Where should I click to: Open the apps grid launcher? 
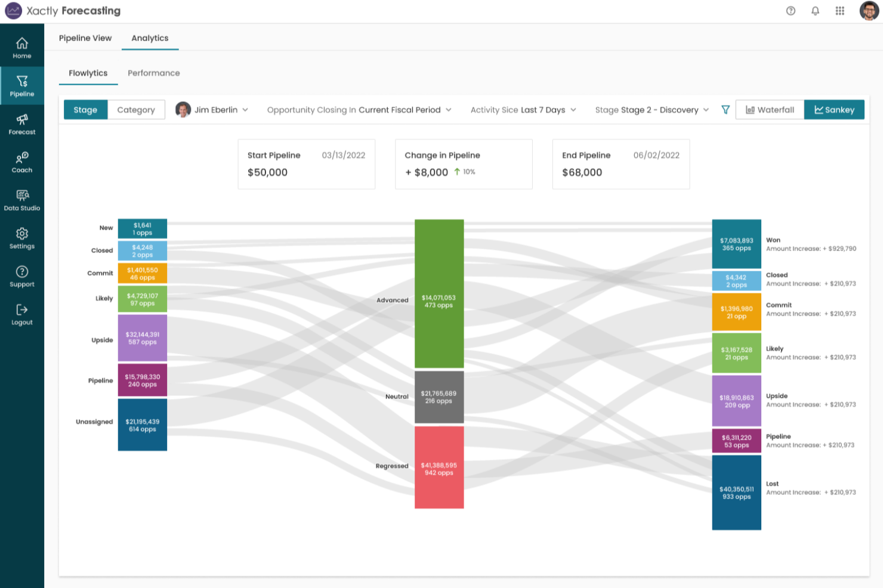tap(839, 11)
